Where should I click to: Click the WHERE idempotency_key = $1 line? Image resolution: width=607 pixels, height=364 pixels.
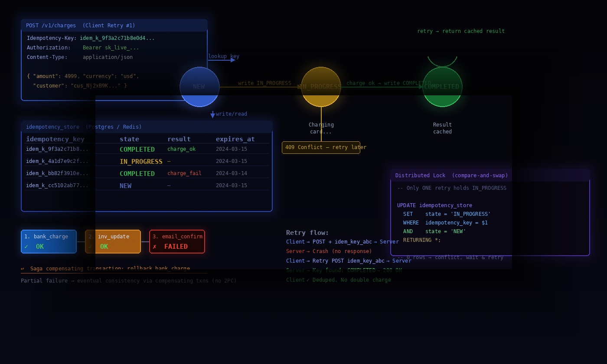445,223
